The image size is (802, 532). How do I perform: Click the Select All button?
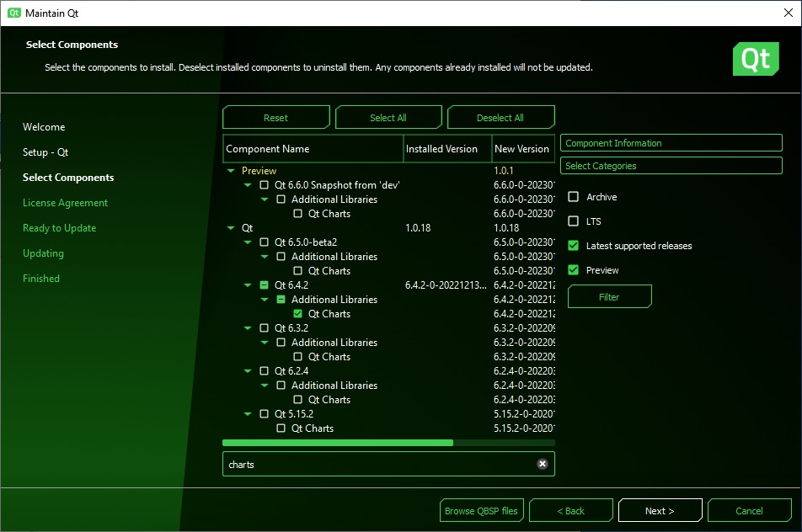[388, 118]
